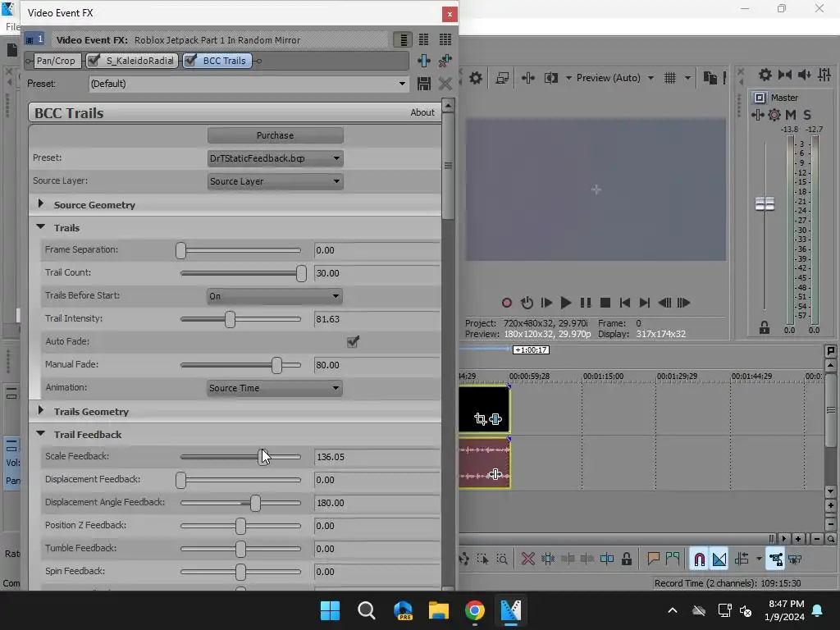
Task: Click the remove selected plug-in icon
Action: [445, 61]
